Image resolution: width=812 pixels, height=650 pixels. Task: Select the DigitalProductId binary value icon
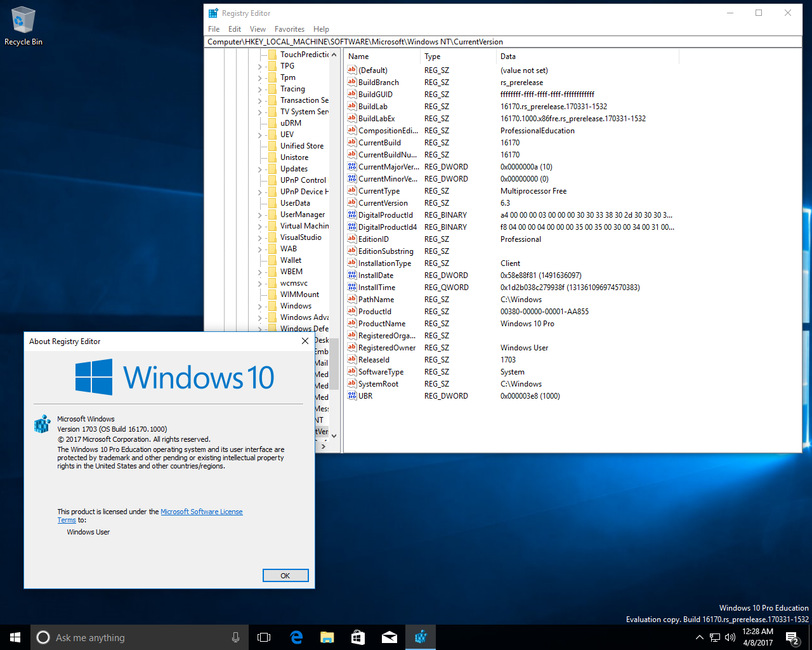[352, 215]
